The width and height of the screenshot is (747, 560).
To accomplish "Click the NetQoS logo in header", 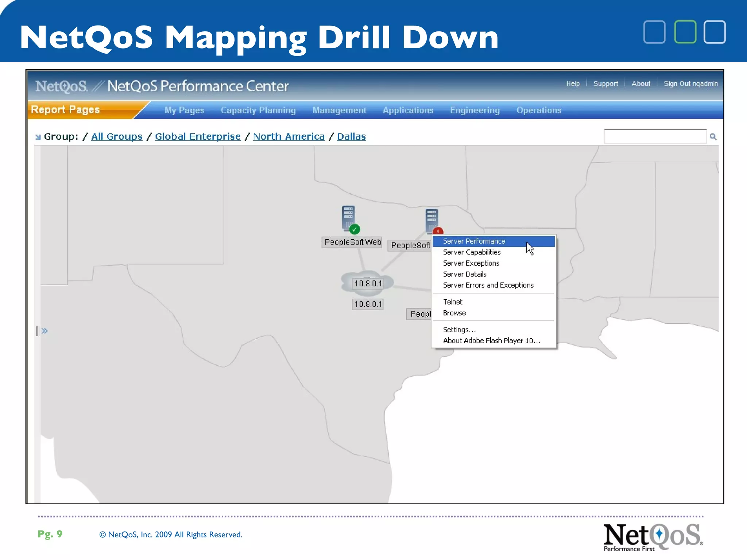I will 61,86.
